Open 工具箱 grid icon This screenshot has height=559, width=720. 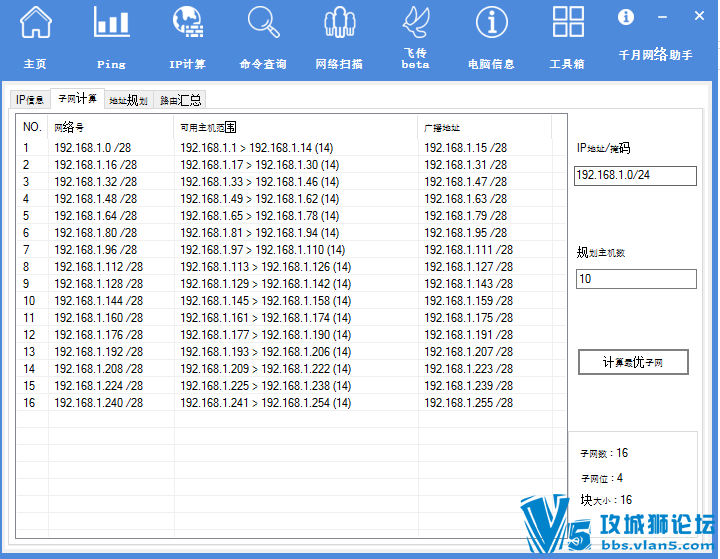[x=568, y=22]
